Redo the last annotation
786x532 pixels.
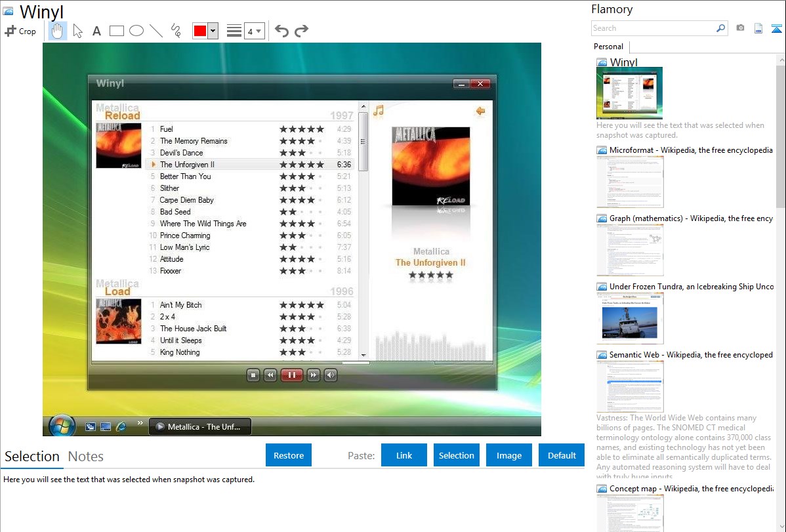click(x=301, y=31)
